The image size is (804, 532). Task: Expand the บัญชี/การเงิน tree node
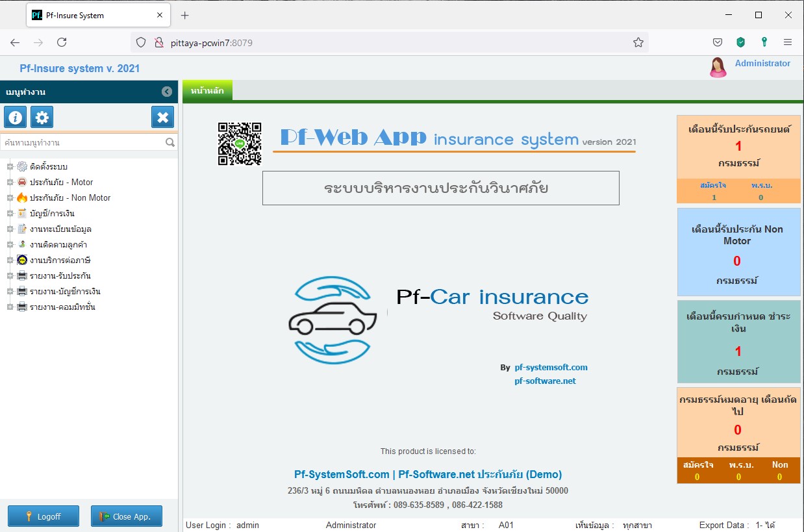click(10, 214)
